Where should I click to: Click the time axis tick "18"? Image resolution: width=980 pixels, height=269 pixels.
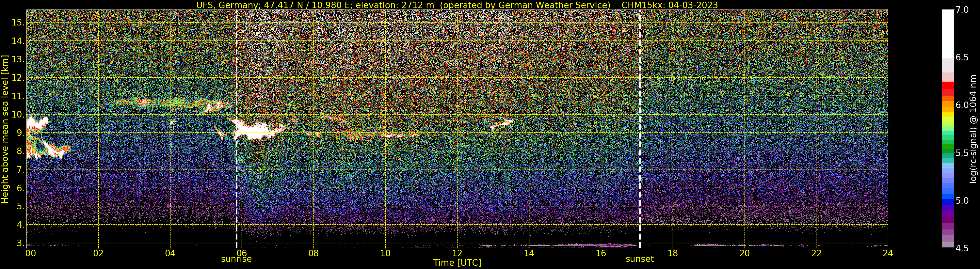point(673,253)
